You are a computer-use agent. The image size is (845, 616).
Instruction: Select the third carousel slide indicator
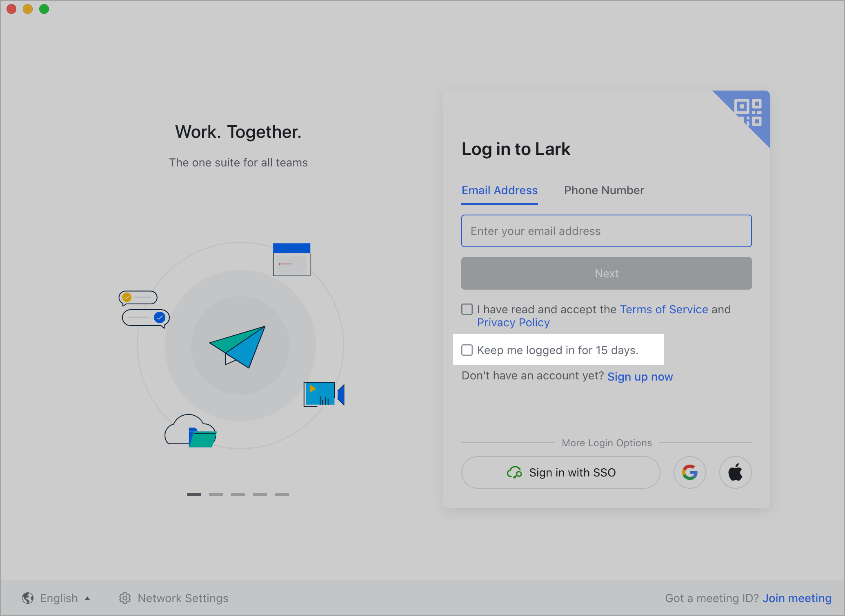point(238,494)
